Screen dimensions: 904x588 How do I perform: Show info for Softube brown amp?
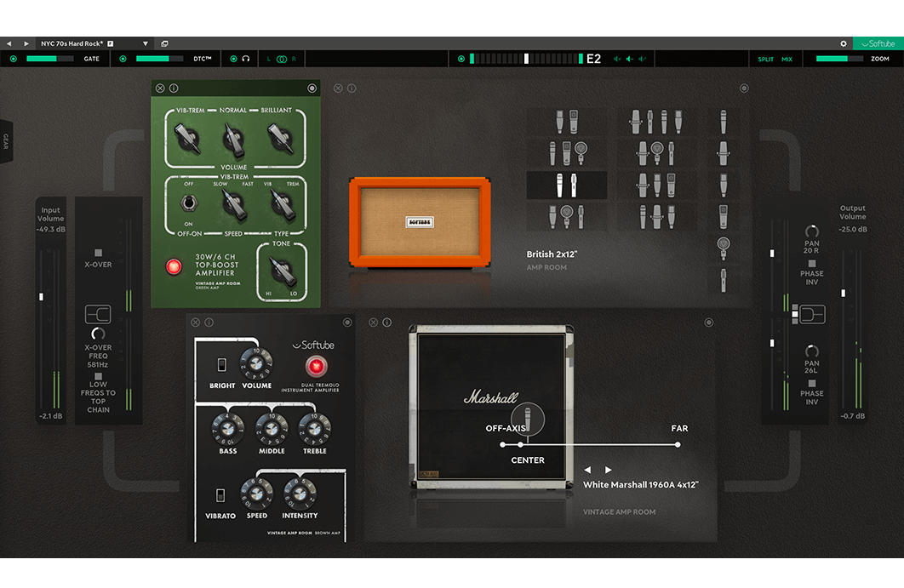click(209, 323)
